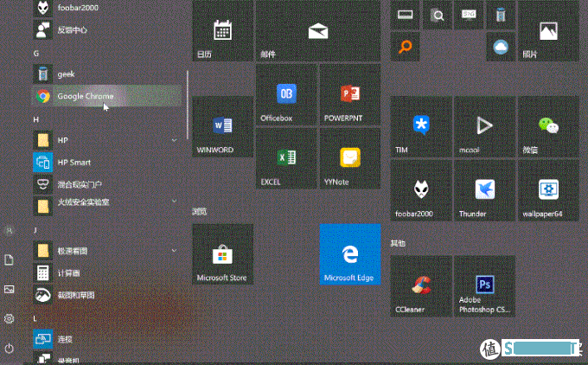This screenshot has width=588, height=365.
Task: Click the app list scrollbar
Action: pos(187,105)
